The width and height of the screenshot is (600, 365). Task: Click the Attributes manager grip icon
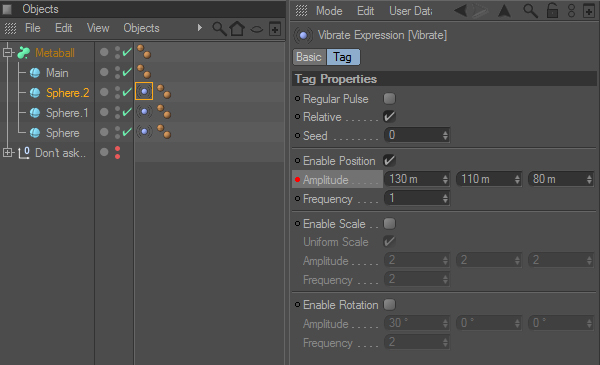(x=301, y=11)
